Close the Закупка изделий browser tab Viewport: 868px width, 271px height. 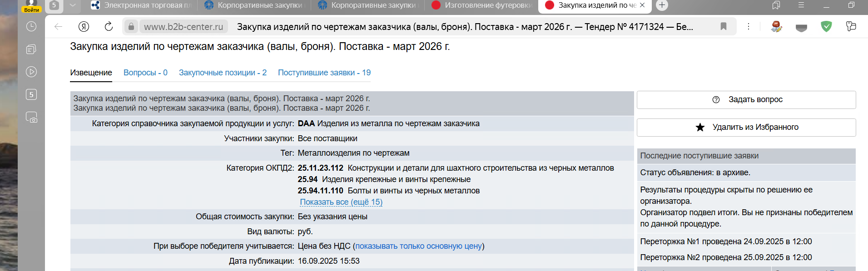tap(642, 5)
